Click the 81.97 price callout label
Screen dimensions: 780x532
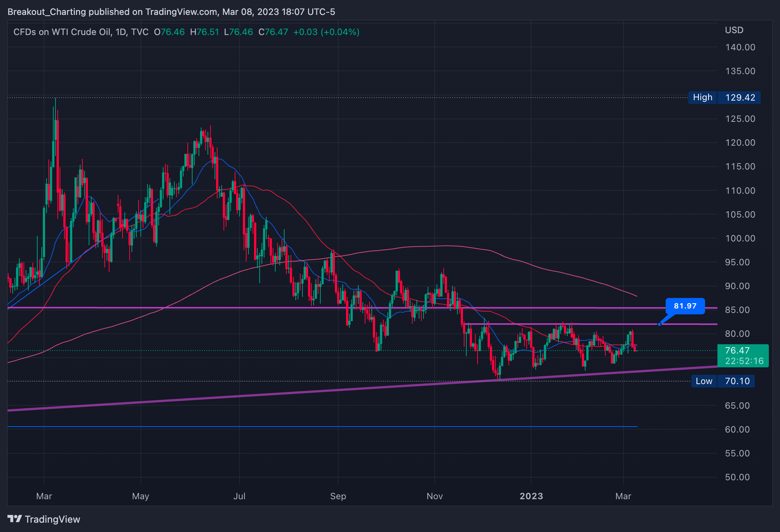click(x=685, y=306)
